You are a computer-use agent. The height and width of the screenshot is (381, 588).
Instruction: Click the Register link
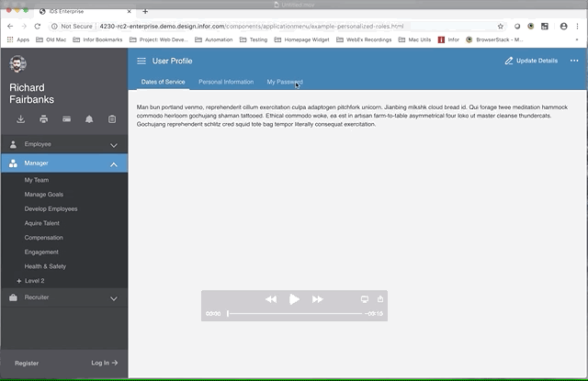coord(27,363)
